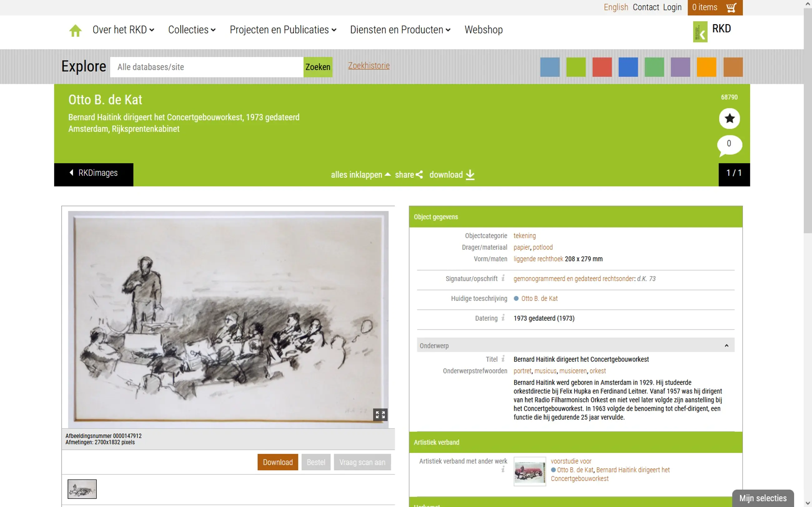Image resolution: width=812 pixels, height=507 pixels.
Task: Go to the Webshop menu item
Action: pos(483,30)
